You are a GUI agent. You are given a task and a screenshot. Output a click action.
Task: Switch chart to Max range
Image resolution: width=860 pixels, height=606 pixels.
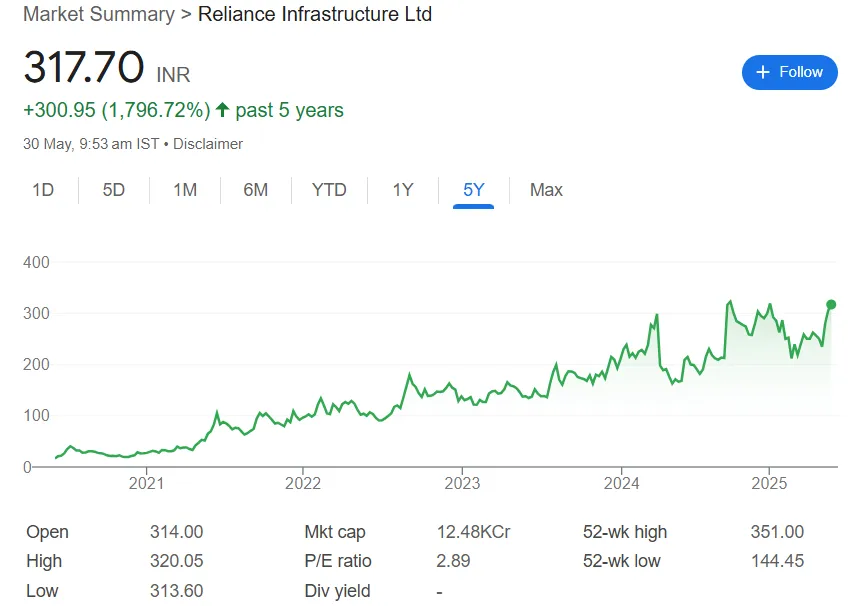[546, 190]
